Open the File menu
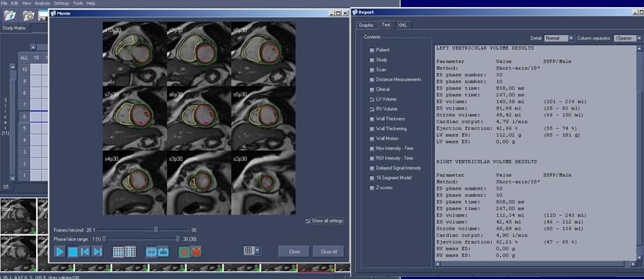The width and height of the screenshot is (644, 279). 4,3
